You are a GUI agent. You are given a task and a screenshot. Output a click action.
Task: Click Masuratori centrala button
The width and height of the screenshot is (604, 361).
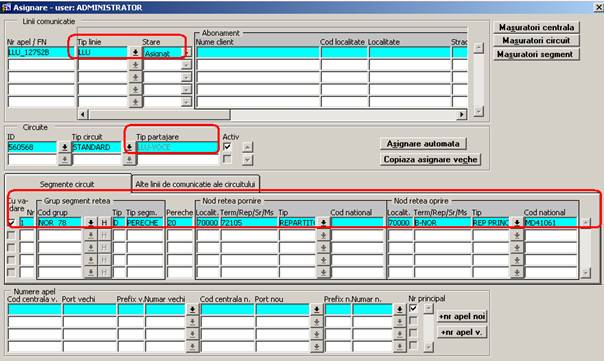pos(536,27)
